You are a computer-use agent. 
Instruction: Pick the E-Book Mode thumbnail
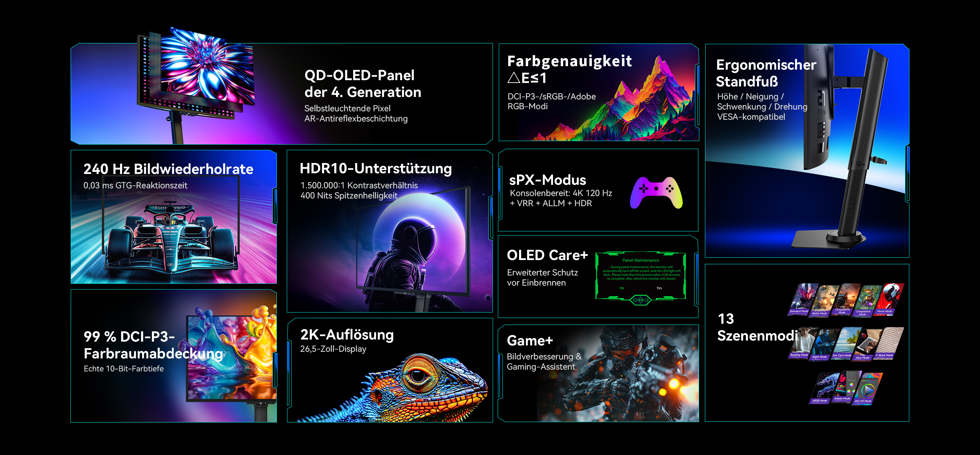[888, 344]
